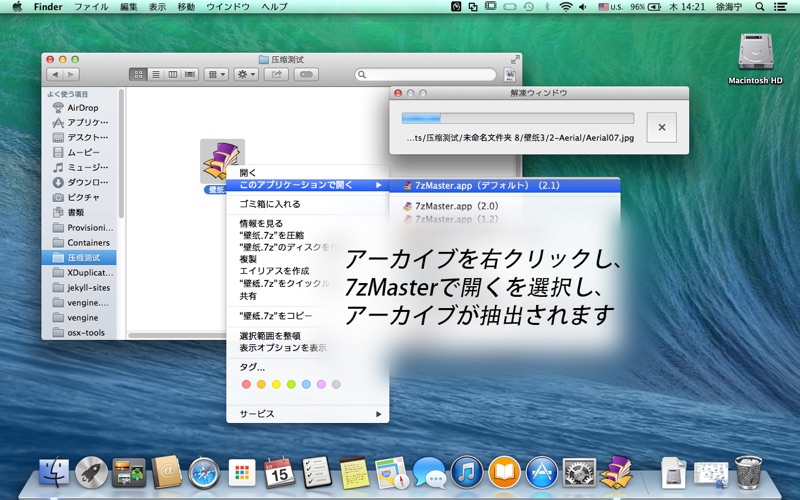The width and height of the screenshot is (800, 500).
Task: Open Apple menu logo
Action: (x=17, y=7)
